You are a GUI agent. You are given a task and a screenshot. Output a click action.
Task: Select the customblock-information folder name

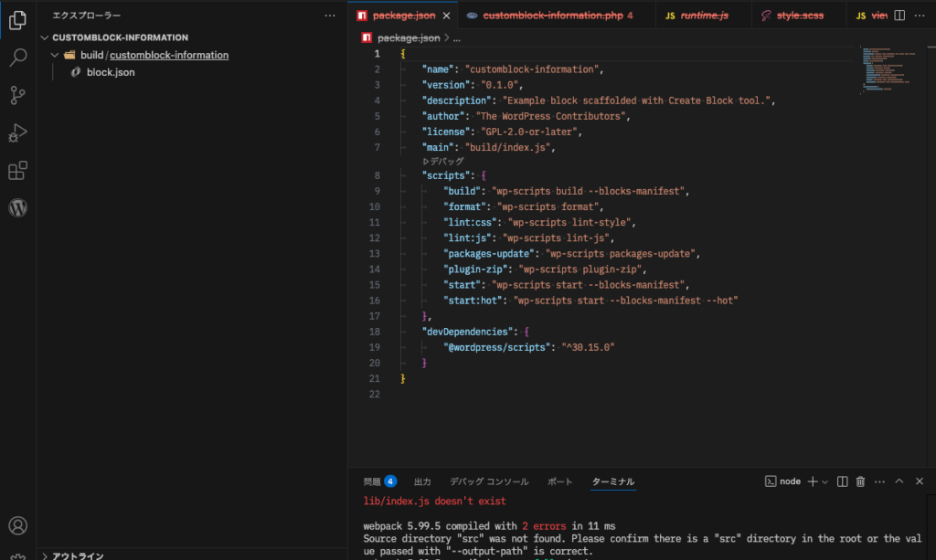point(169,55)
